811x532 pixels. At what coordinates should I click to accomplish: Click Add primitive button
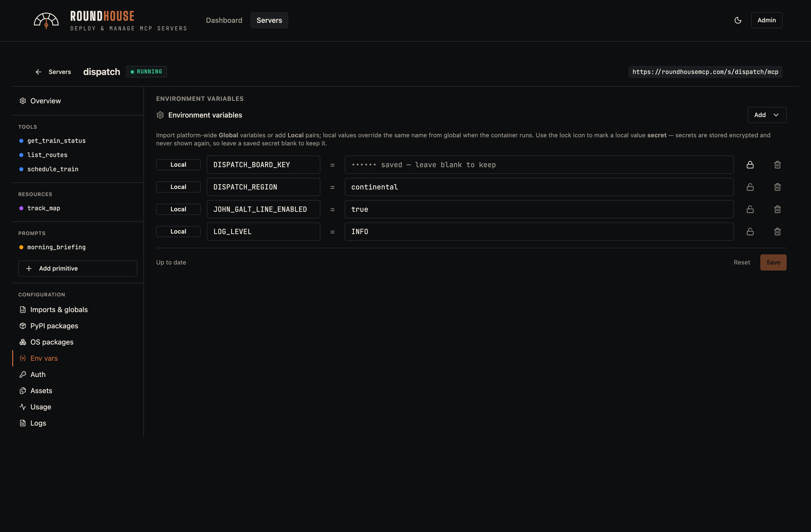(78, 268)
